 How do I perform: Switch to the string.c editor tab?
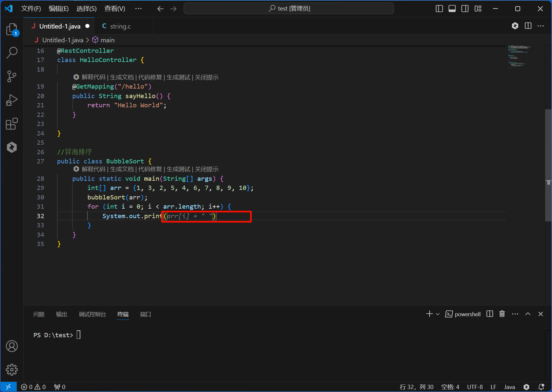click(x=120, y=26)
